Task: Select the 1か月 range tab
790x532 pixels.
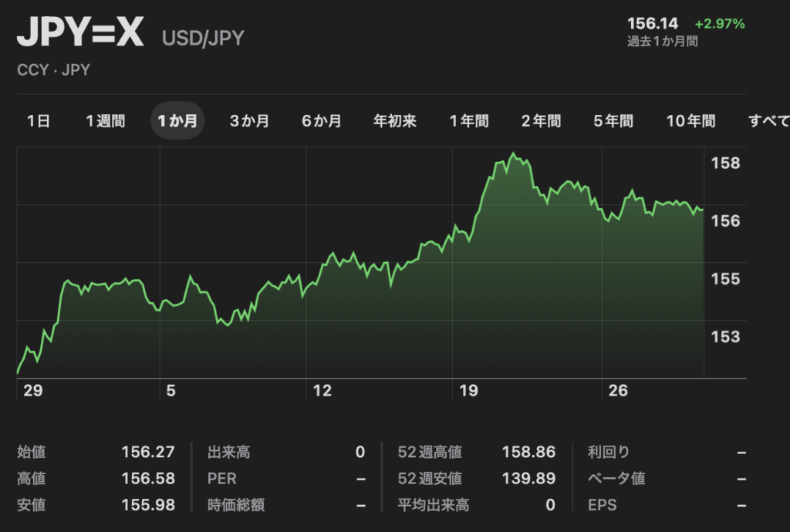Action: coord(177,121)
